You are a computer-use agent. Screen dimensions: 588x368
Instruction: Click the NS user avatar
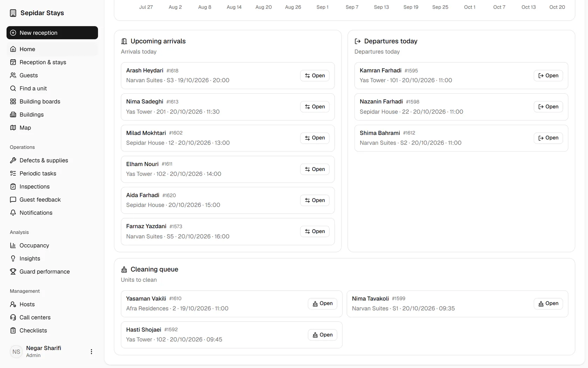click(x=16, y=352)
